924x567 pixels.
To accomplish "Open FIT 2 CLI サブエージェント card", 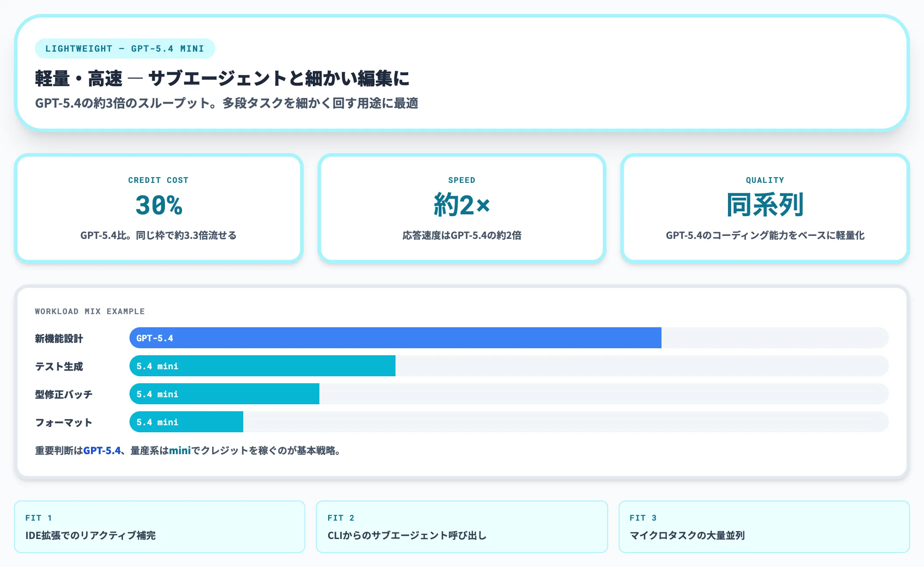I will (x=462, y=526).
